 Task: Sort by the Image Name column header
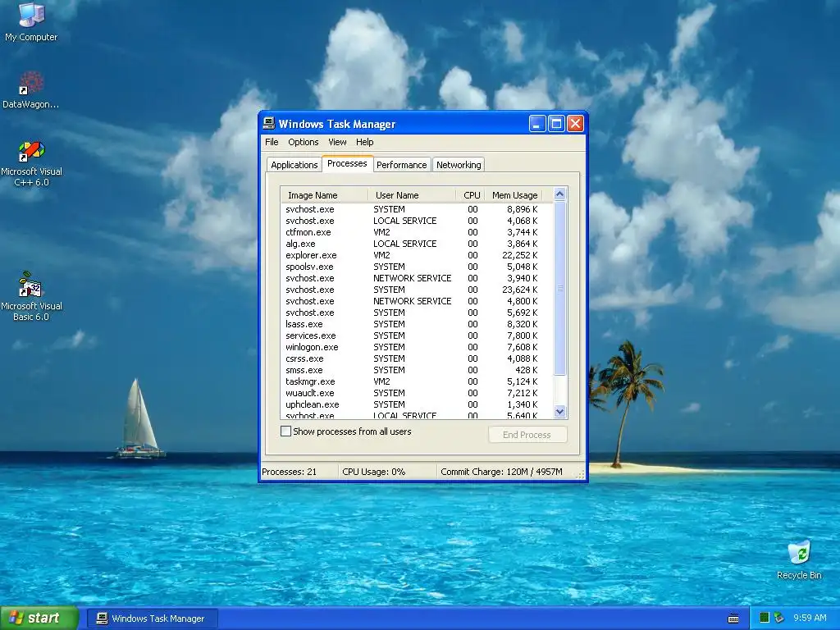tap(324, 195)
